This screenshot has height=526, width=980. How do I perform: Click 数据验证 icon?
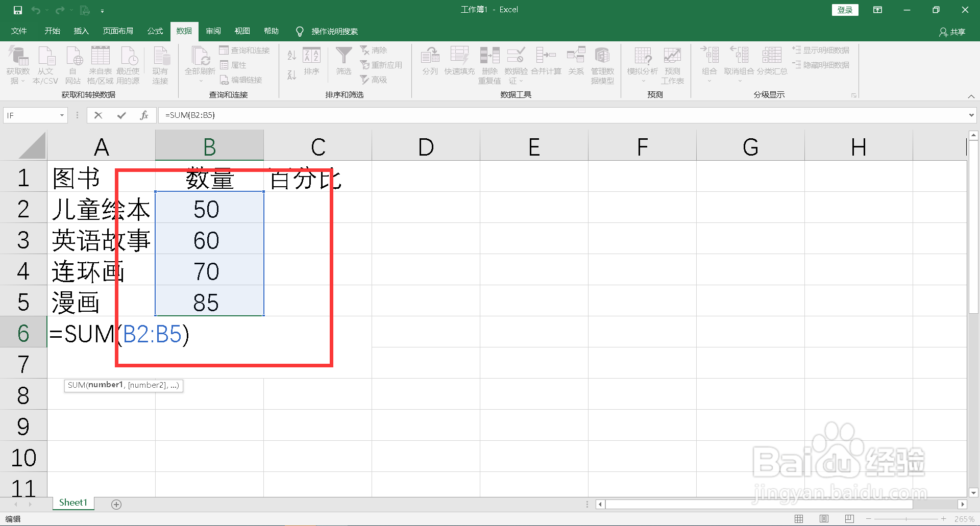coord(516,55)
